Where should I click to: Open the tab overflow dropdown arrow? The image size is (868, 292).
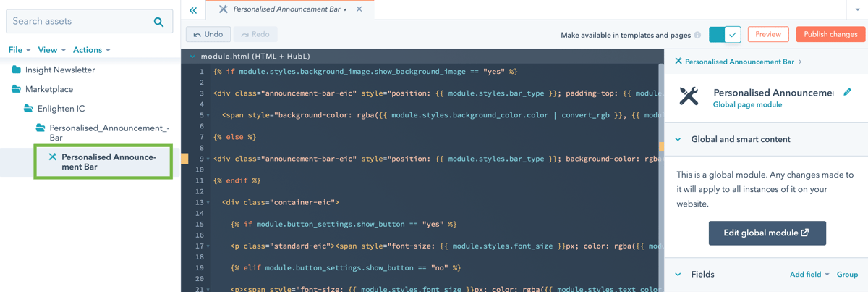pos(858,10)
